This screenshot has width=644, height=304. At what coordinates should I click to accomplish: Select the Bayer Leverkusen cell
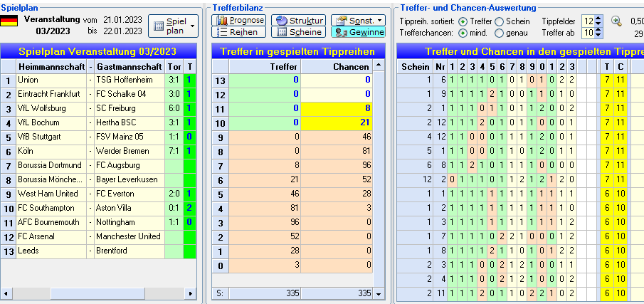click(x=130, y=179)
